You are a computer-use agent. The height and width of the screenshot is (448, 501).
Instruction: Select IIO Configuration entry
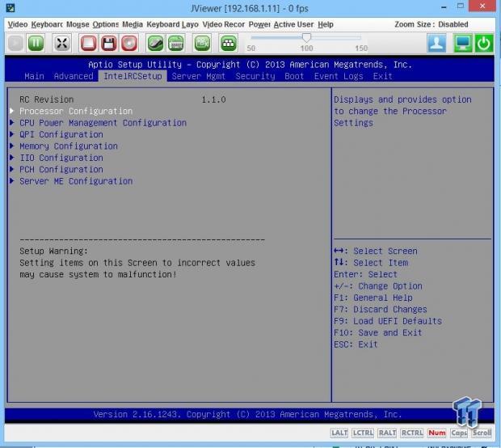(x=61, y=158)
